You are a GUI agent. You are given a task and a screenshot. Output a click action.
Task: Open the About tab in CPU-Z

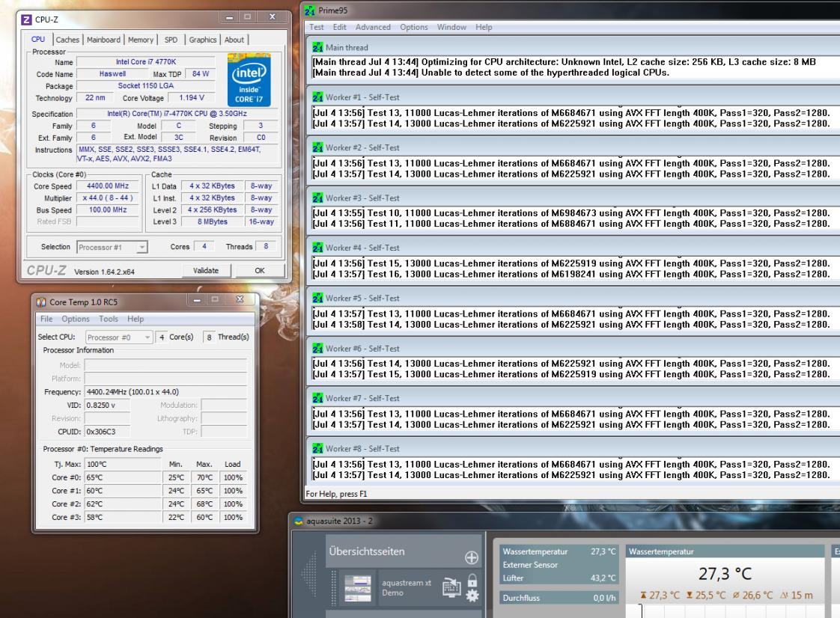click(234, 40)
